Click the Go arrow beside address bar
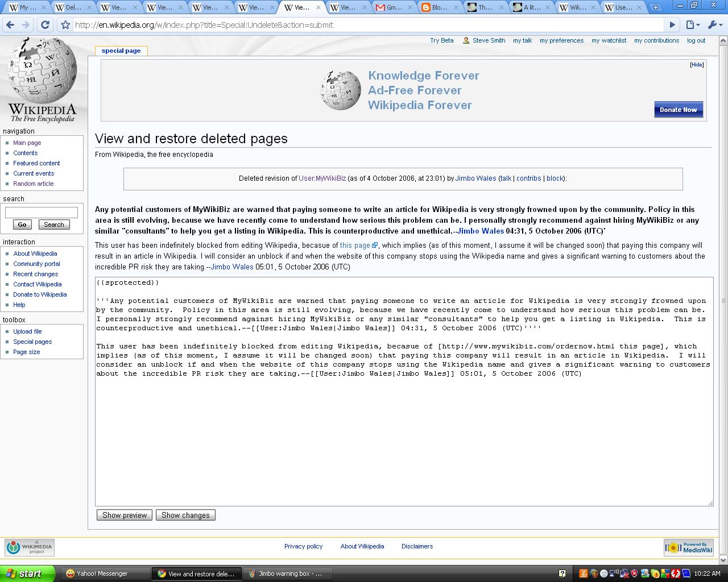728x582 pixels. pos(672,25)
